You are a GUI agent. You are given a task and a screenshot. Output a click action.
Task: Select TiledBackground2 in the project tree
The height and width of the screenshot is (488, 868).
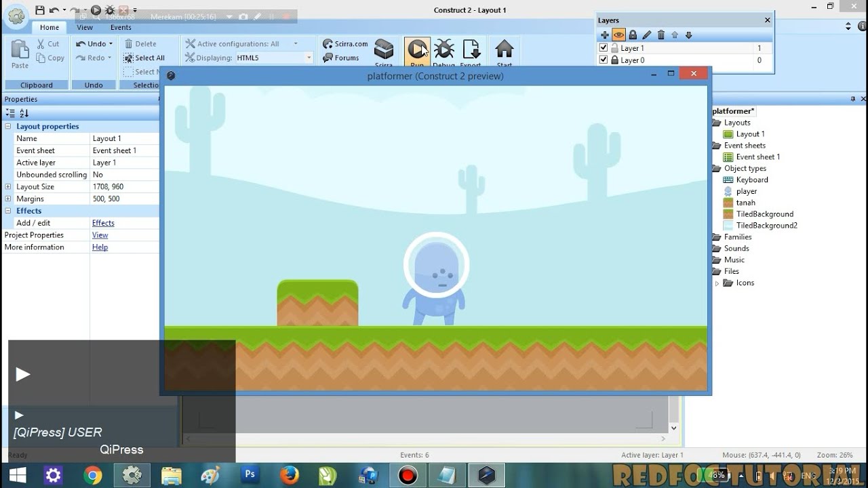(x=760, y=226)
